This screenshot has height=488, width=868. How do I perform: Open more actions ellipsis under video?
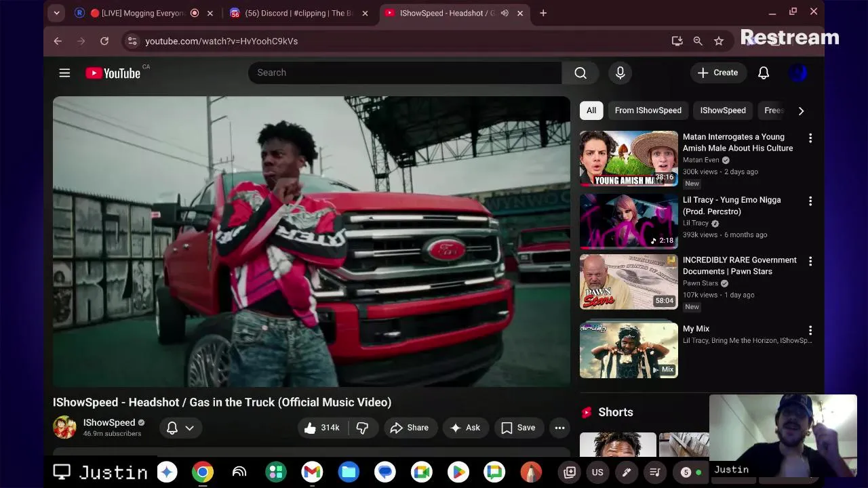tap(559, 428)
